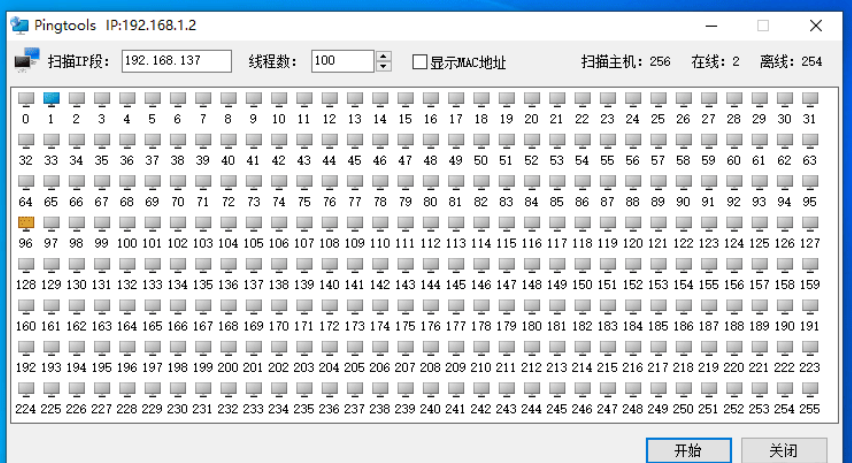This screenshot has width=852, height=463.
Task: Click host icon numbered 63
Action: (810, 141)
